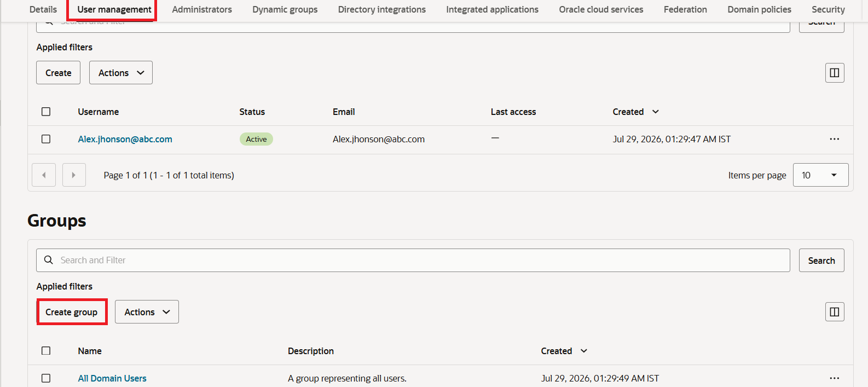Click the Create user button
This screenshot has width=868, height=387.
59,73
